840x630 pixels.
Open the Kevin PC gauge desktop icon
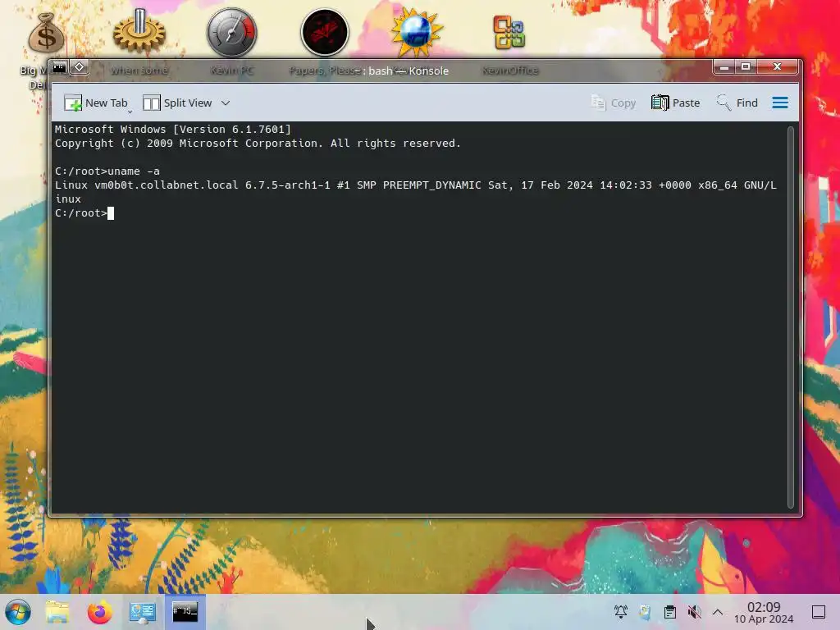[x=232, y=33]
